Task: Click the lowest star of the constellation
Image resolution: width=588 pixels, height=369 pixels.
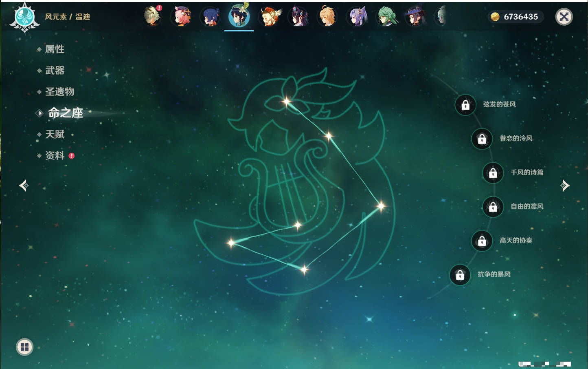Action: coord(304,269)
